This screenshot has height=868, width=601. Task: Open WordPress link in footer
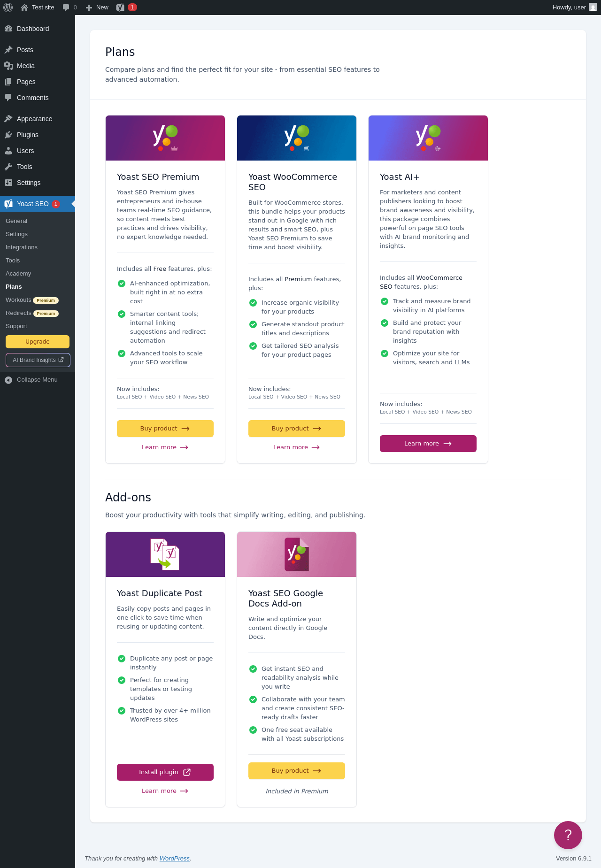pyautogui.click(x=175, y=859)
